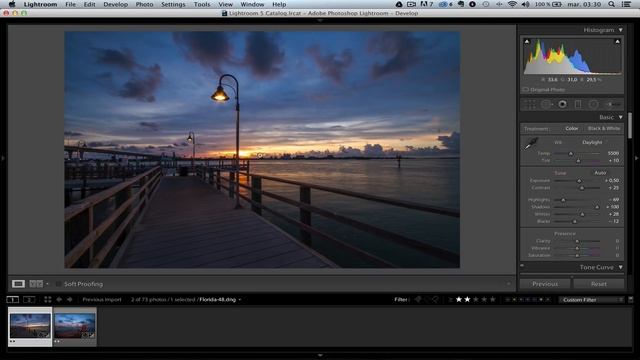
Task: Hide the right panel group arrow
Action: (x=637, y=158)
